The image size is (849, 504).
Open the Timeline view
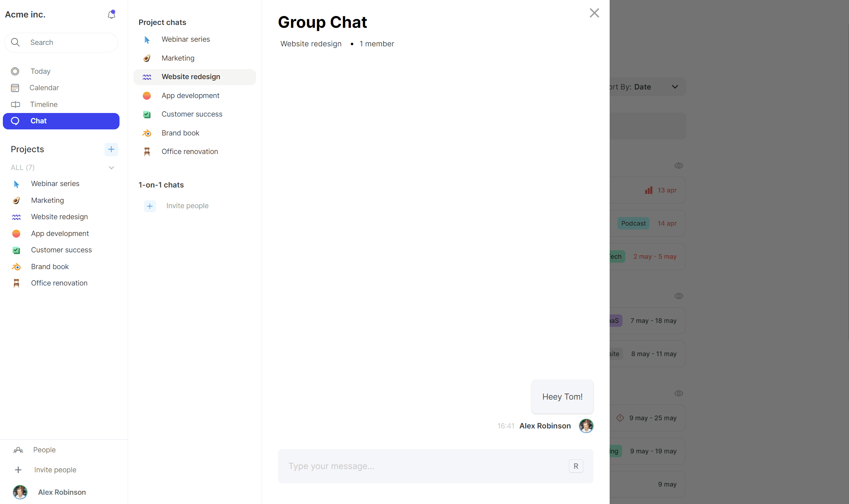[44, 104]
